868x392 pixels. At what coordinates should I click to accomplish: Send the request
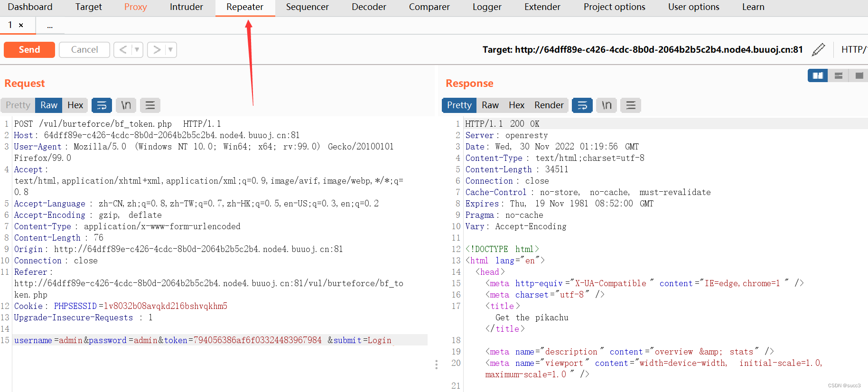click(29, 49)
